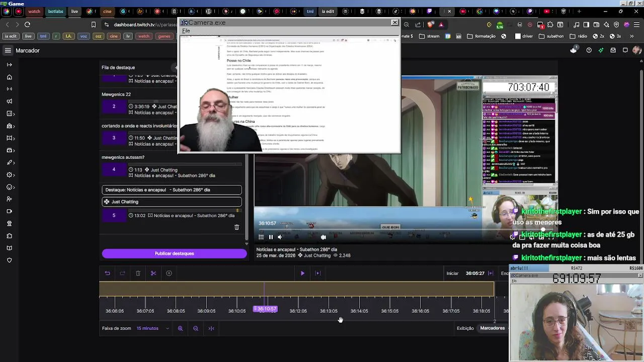The width and height of the screenshot is (644, 362).
Task: Open the voz bookmark chip
Action: tap(84, 36)
